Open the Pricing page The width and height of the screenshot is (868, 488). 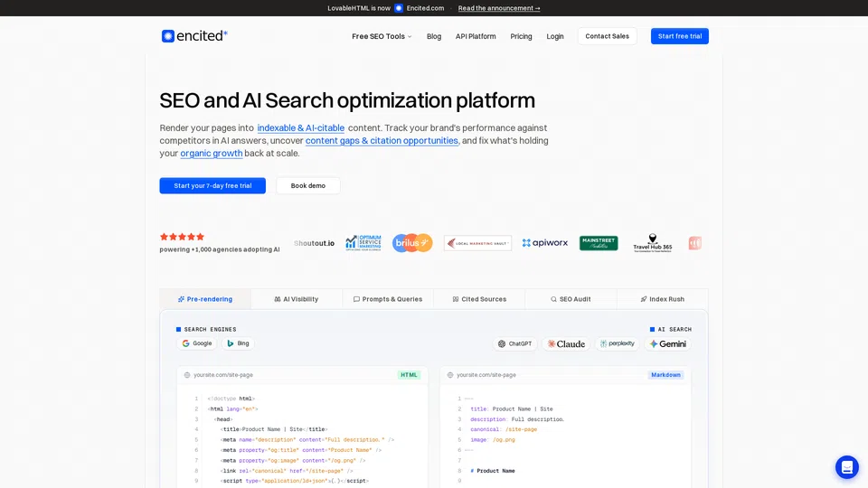521,36
